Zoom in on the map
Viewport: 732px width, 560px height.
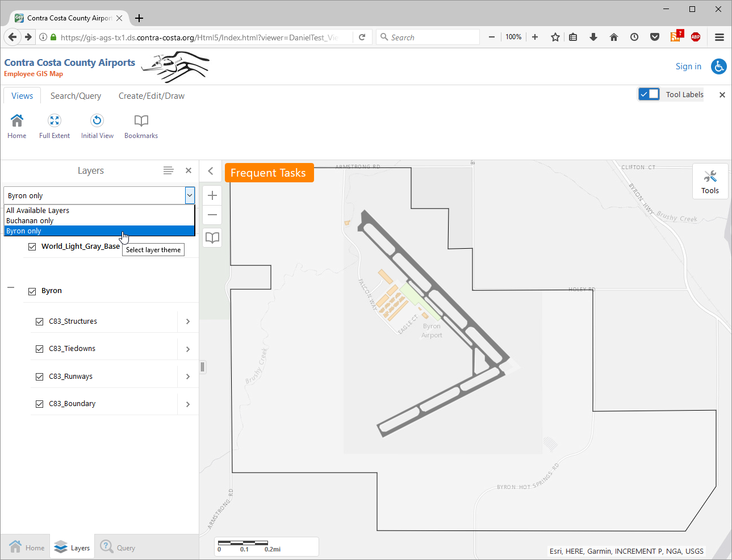(x=212, y=195)
